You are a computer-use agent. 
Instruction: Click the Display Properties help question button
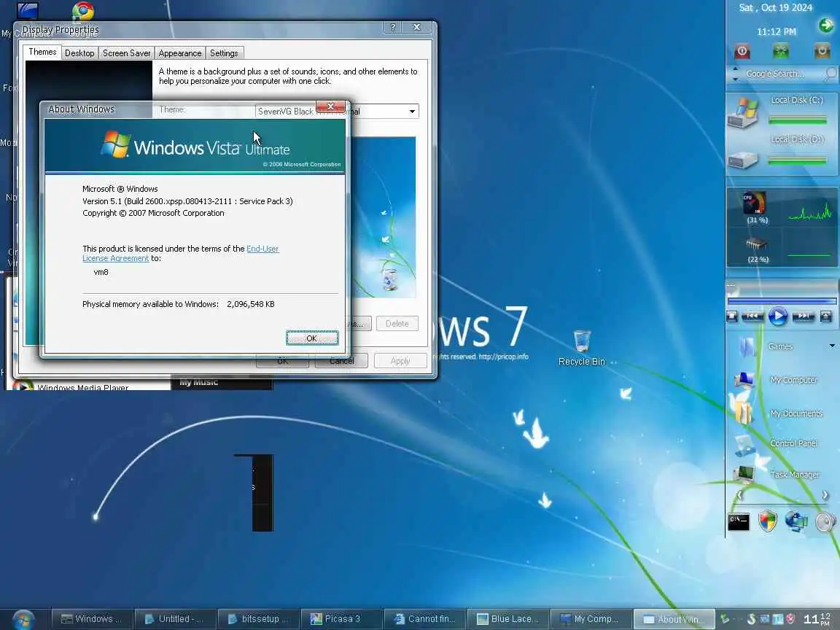pos(393,27)
